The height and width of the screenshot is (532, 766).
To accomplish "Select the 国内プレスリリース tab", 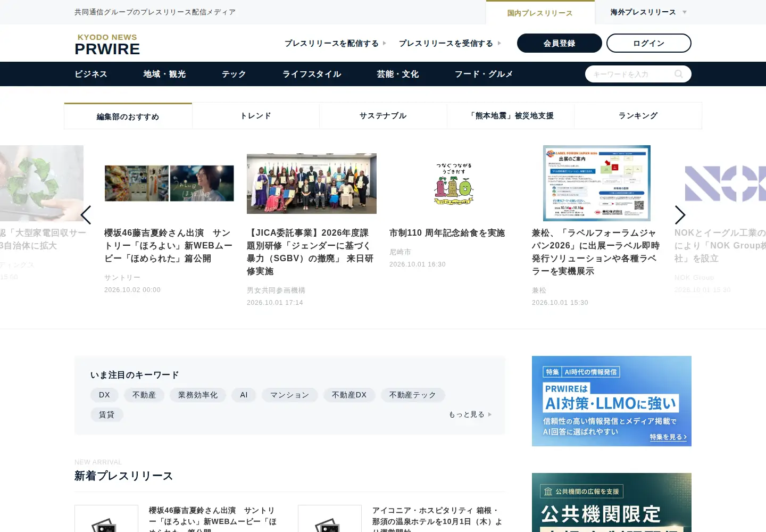I will pyautogui.click(x=540, y=13).
